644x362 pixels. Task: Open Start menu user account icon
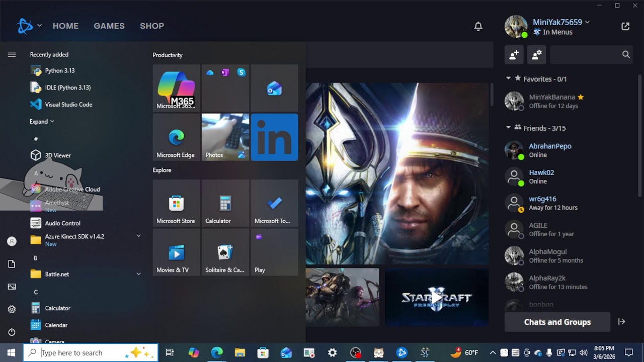pyautogui.click(x=12, y=241)
